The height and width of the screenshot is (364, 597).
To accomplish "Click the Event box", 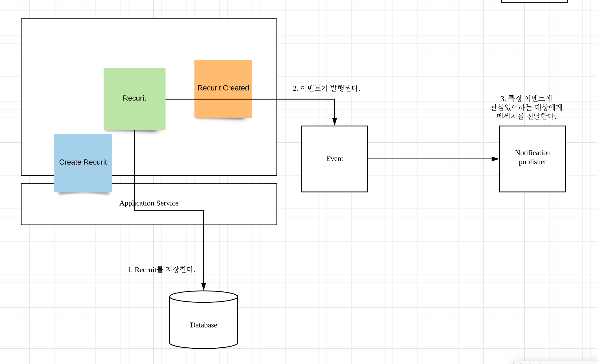I will (x=334, y=159).
